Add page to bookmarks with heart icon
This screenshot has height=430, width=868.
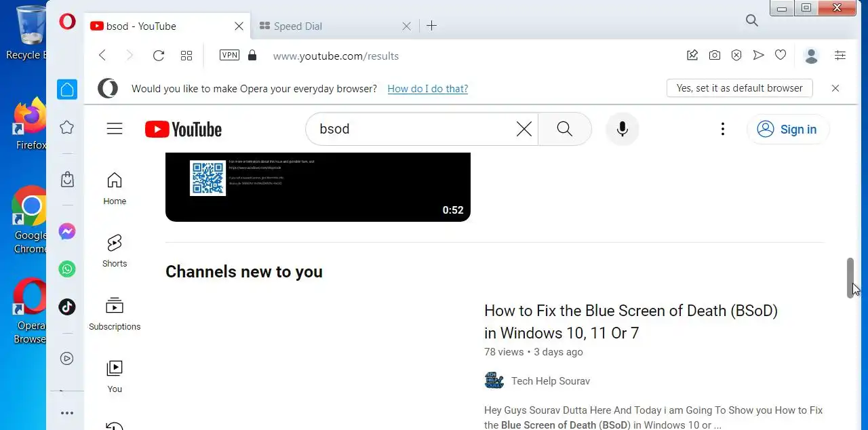click(781, 55)
